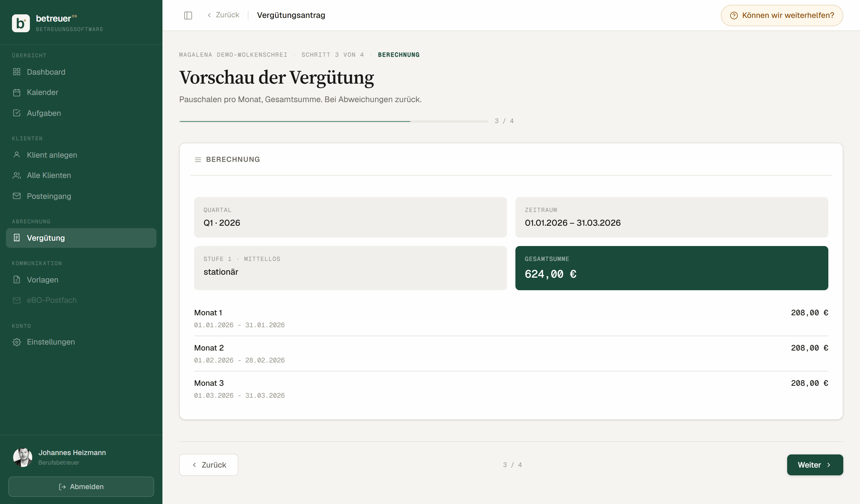Screen dimensions: 860x504
Task: Click the Johannes Heizmann user name
Action: (x=72, y=452)
